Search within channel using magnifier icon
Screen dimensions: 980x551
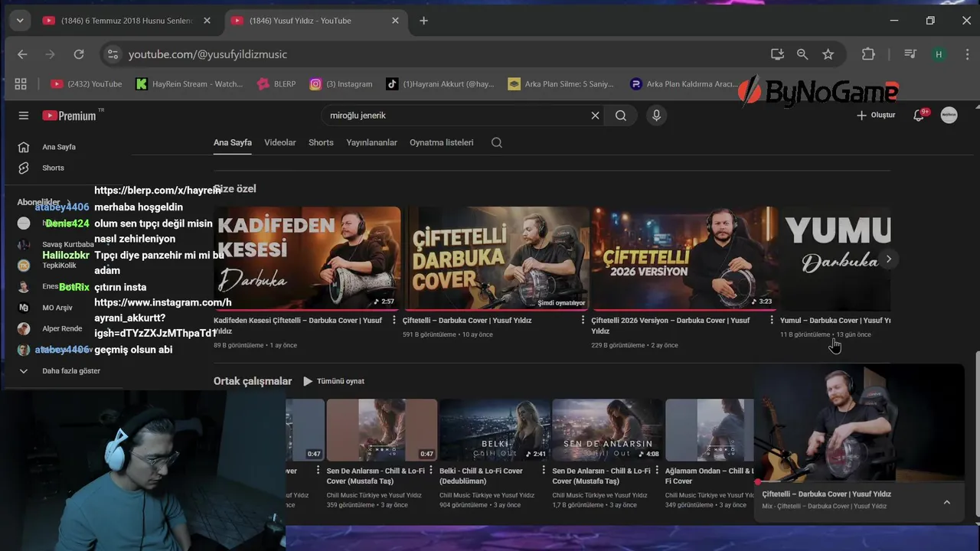coord(497,142)
